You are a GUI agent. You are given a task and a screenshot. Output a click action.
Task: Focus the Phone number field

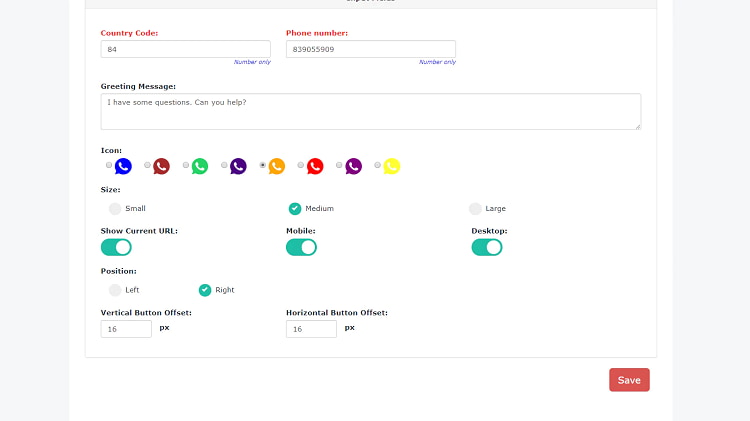(370, 49)
